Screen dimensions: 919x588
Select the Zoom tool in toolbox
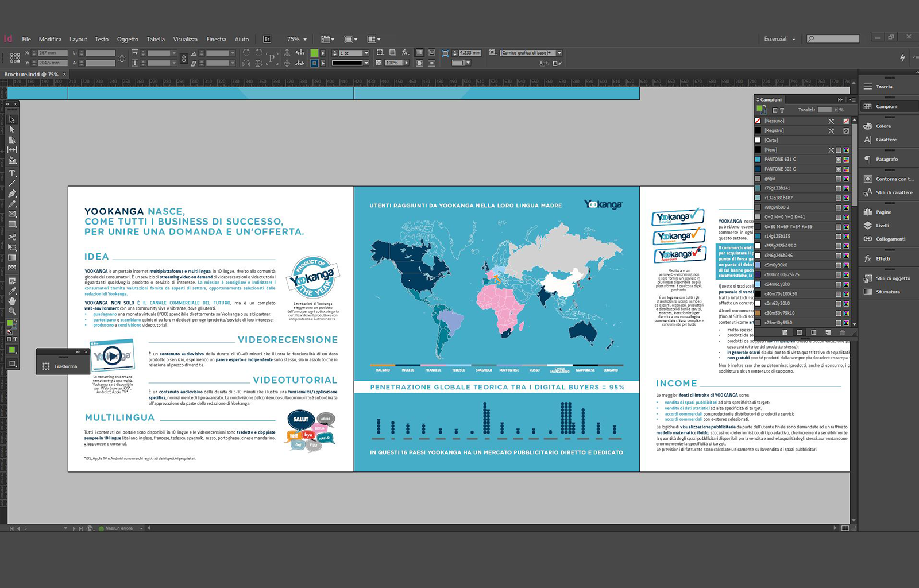click(12, 311)
